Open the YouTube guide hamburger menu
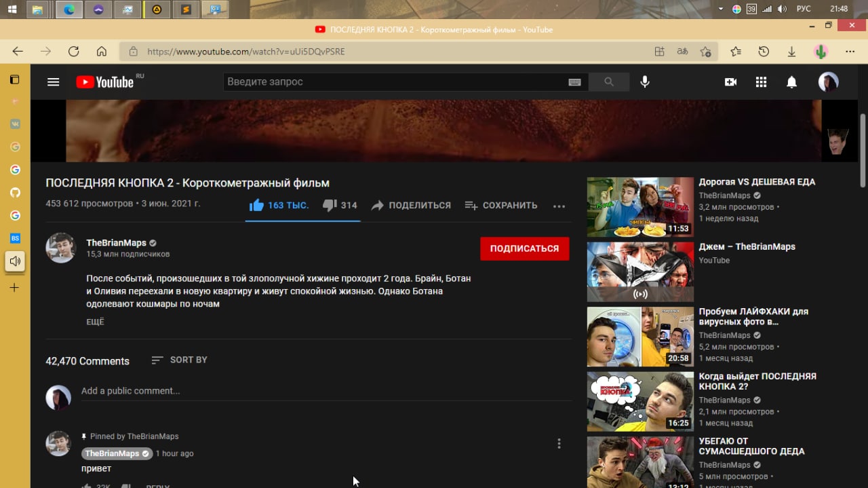Viewport: 868px width, 488px height. (54, 82)
